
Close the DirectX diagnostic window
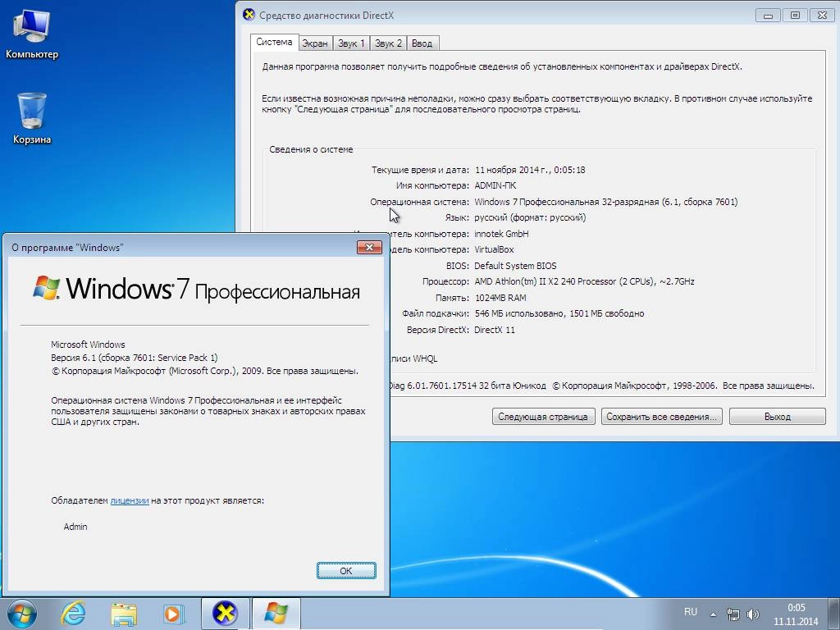pos(822,15)
